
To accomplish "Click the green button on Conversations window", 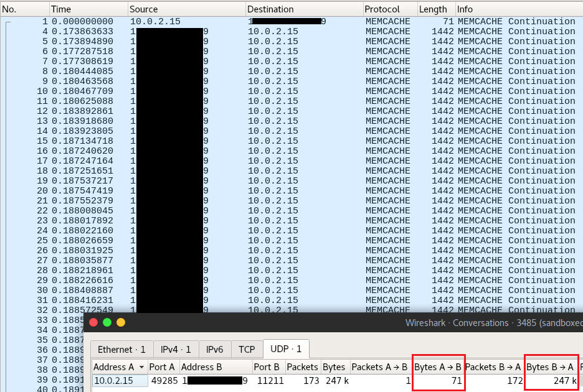I will coord(107,322).
